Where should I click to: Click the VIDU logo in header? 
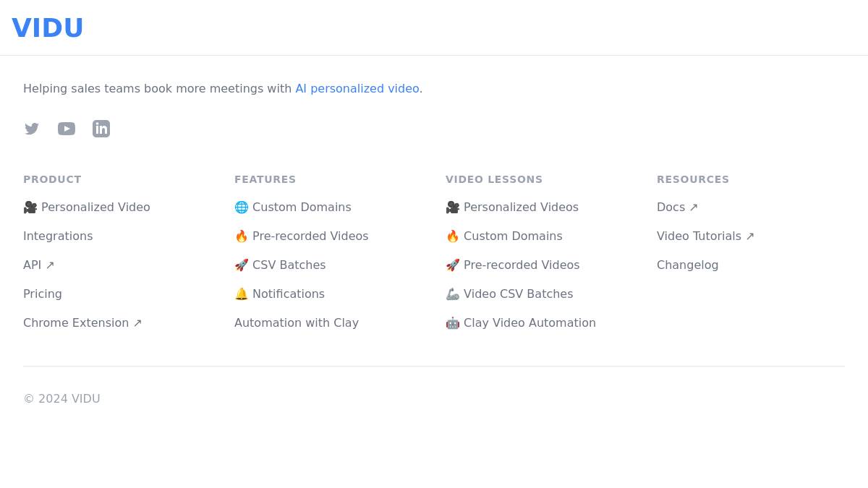point(48,28)
